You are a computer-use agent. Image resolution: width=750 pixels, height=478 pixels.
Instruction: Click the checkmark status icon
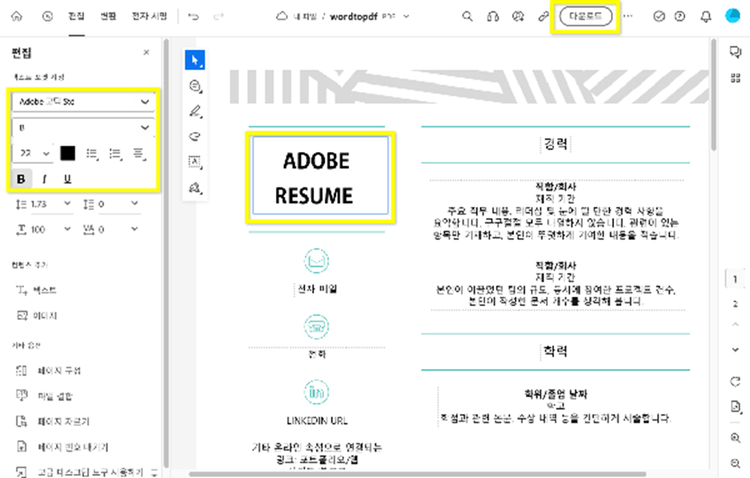coord(659,16)
